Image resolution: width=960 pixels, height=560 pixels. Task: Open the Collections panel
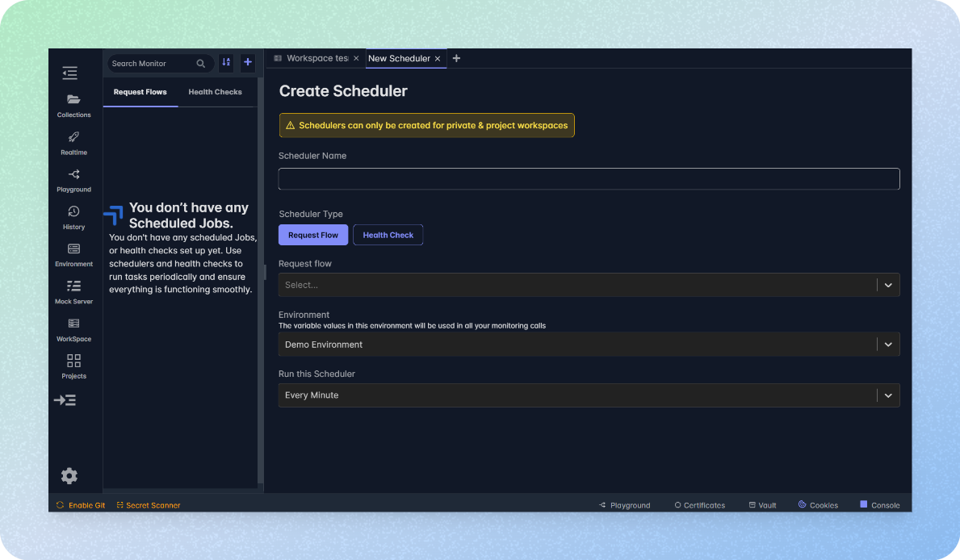(x=73, y=105)
